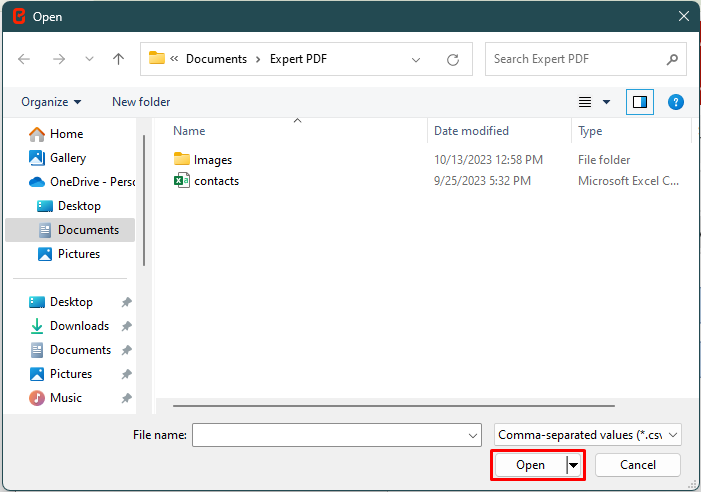Select Documents in the address breadcrumb

pos(216,59)
